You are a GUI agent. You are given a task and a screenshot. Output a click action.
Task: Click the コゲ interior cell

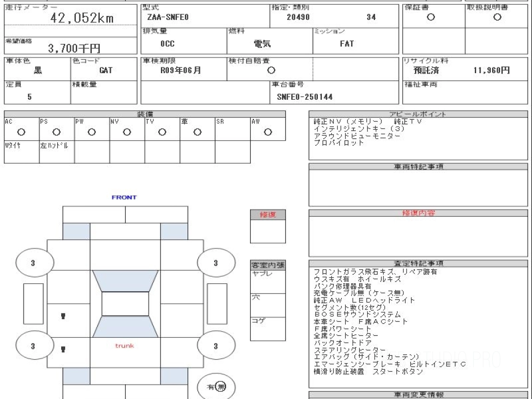pyautogui.click(x=268, y=329)
